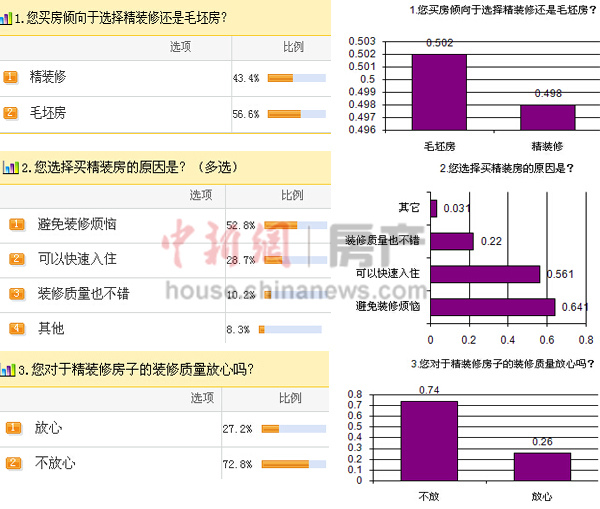Click the bar chart icon beside question 1

6,18
